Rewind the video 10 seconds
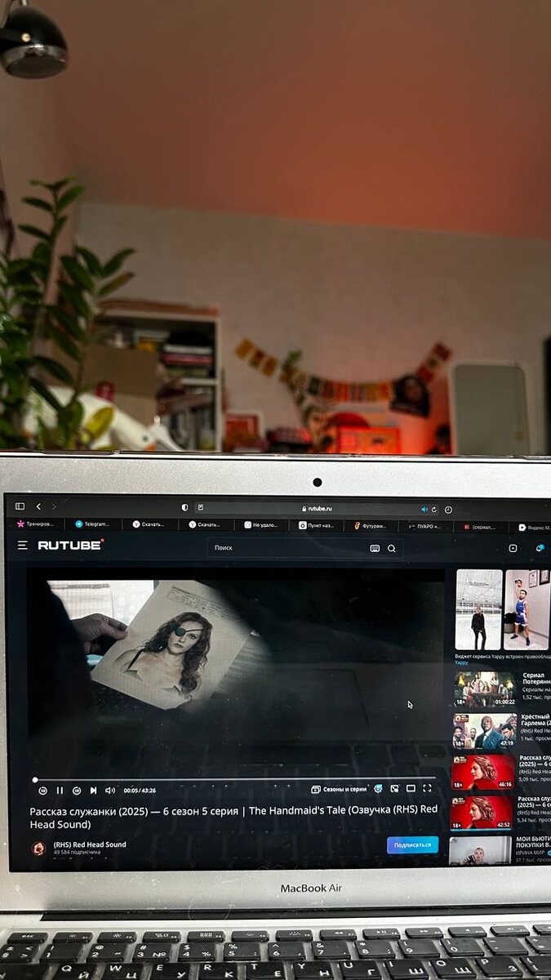 pos(42,791)
